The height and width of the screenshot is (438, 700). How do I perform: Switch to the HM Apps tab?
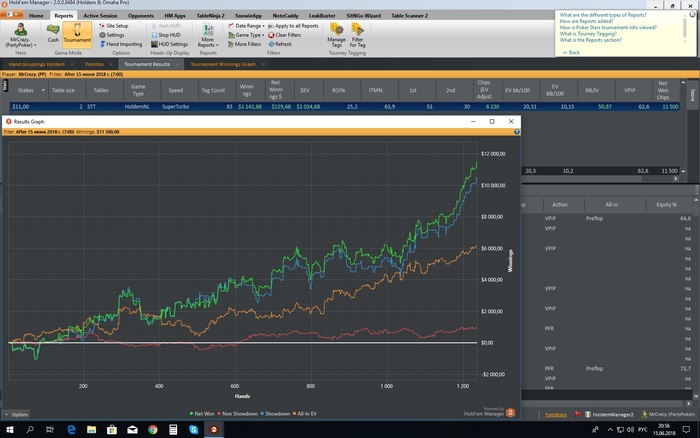tap(175, 16)
